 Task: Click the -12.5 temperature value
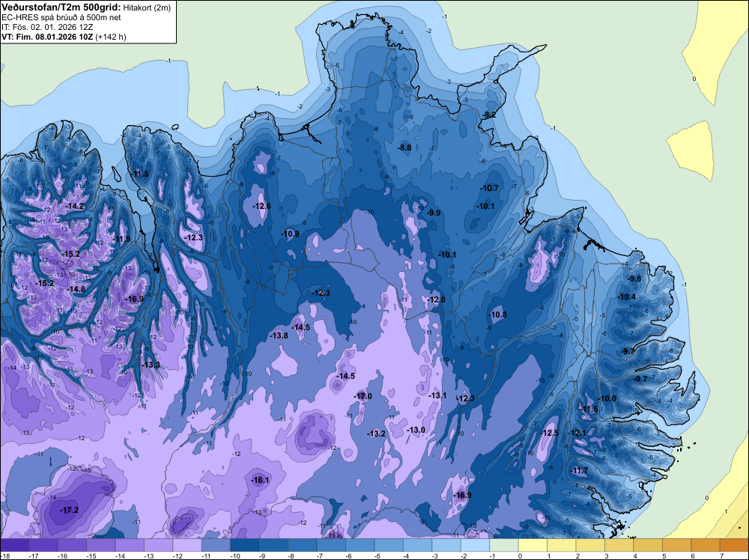tap(549, 433)
